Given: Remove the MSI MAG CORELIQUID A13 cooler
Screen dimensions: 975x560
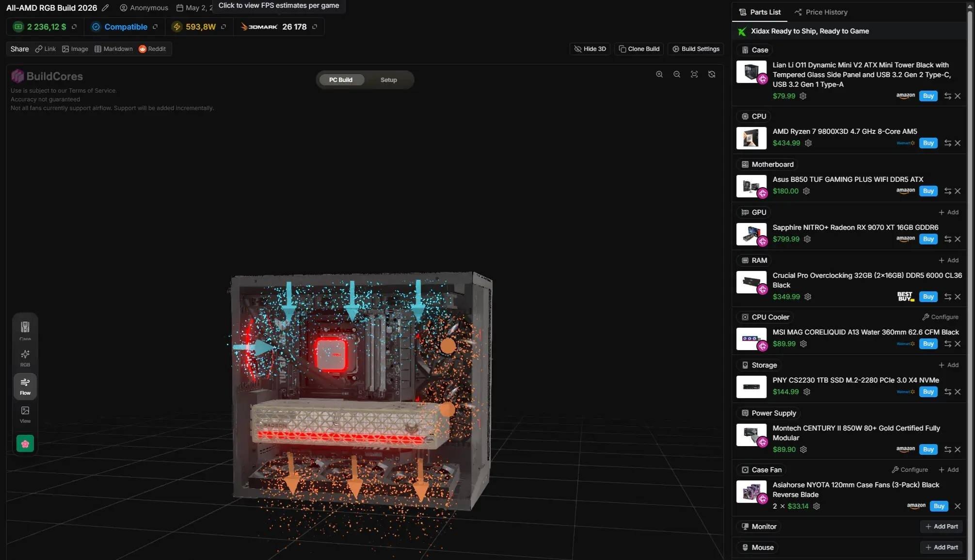Looking at the screenshot, I should coord(958,344).
